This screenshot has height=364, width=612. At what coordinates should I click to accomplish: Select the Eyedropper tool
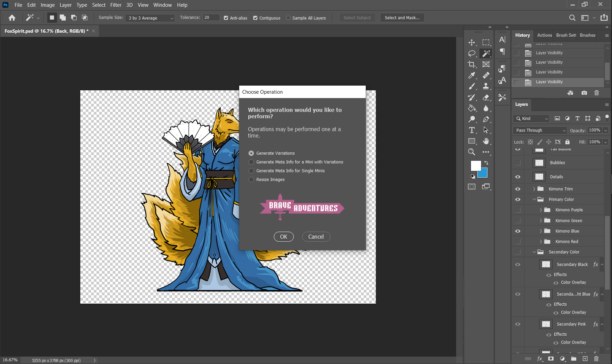pyautogui.click(x=472, y=75)
